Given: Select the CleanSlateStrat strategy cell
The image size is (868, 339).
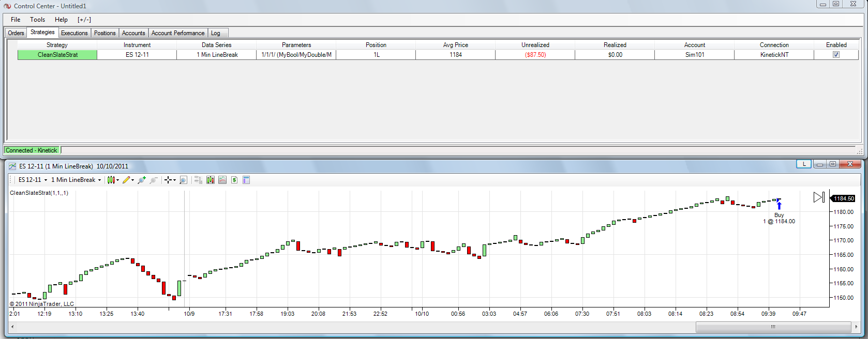Looking at the screenshot, I should (x=57, y=55).
